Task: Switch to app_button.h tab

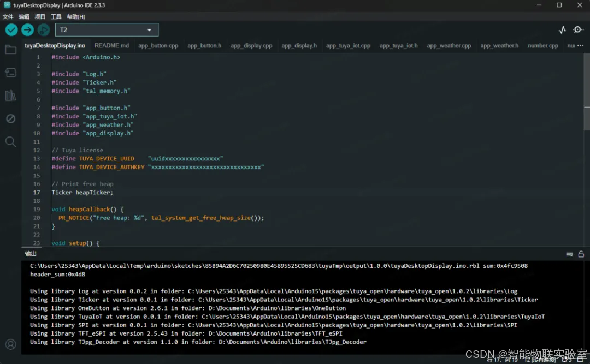Action: 204,45
